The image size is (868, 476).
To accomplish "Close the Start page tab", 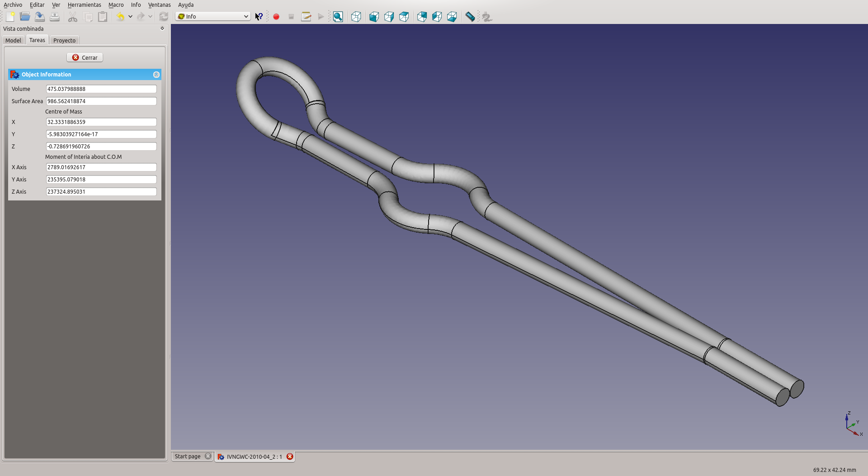I will coord(208,456).
